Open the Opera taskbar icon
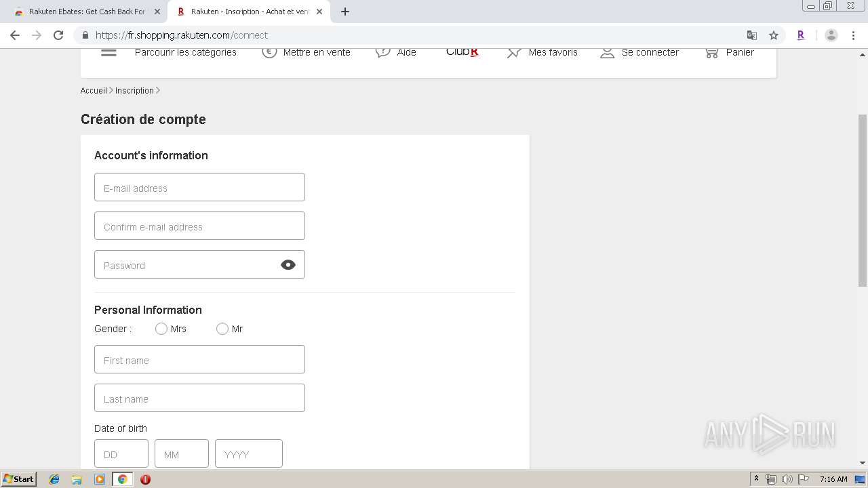The image size is (868, 488). pyautogui.click(x=145, y=479)
